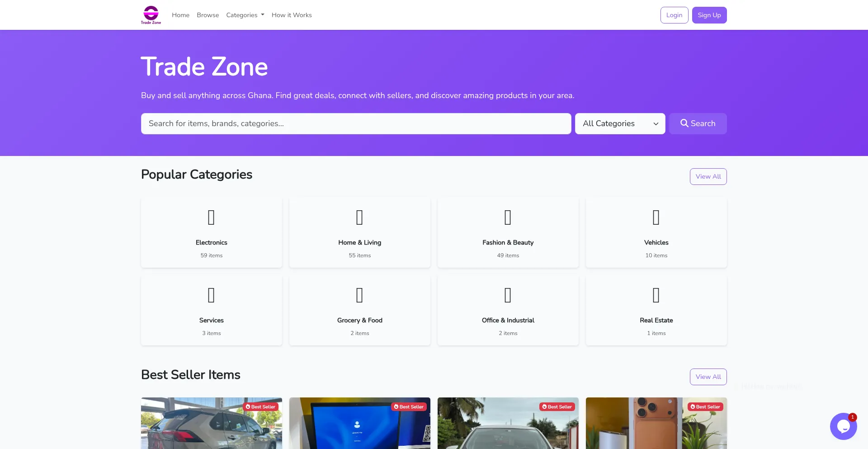Click the Real Estate category icon
This screenshot has height=449, width=868.
point(656,295)
